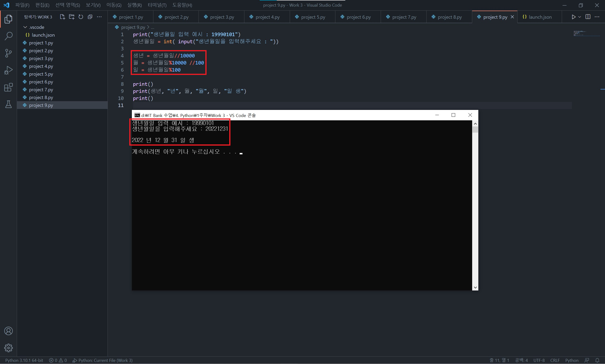The width and height of the screenshot is (605, 364).
Task: Open the Search view in activity bar
Action: click(8, 36)
